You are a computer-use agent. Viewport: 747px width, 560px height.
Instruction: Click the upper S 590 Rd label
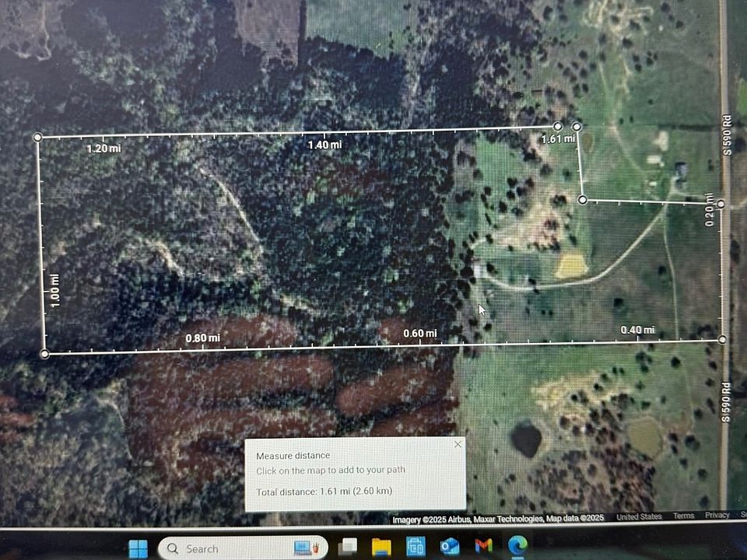pyautogui.click(x=726, y=135)
